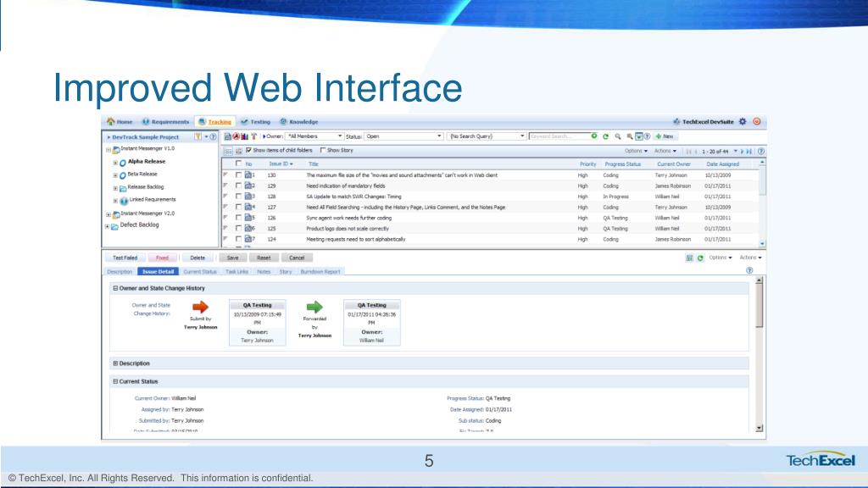The image size is (868, 488).
Task: Click the Test Failed button
Action: coord(125,258)
